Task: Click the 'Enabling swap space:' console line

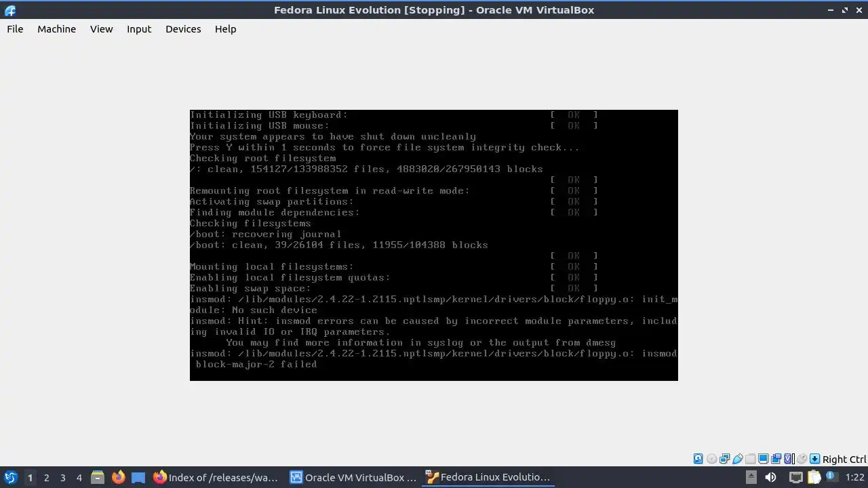Action: coord(250,288)
